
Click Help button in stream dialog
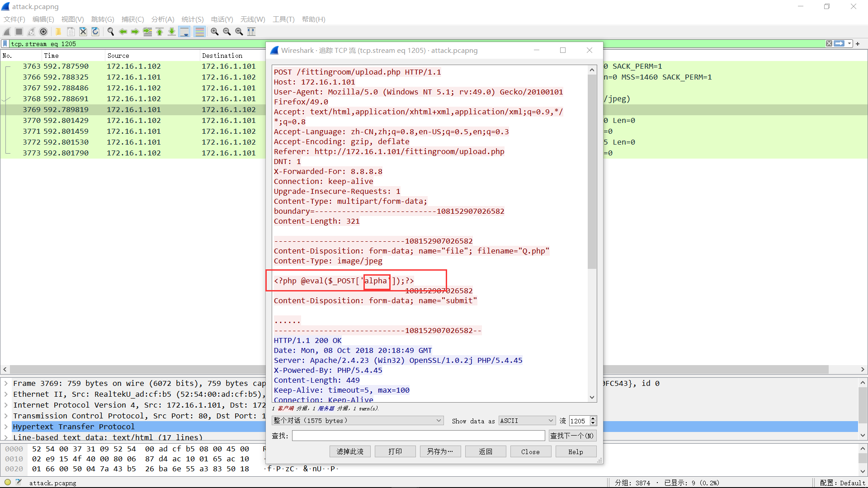click(x=576, y=451)
